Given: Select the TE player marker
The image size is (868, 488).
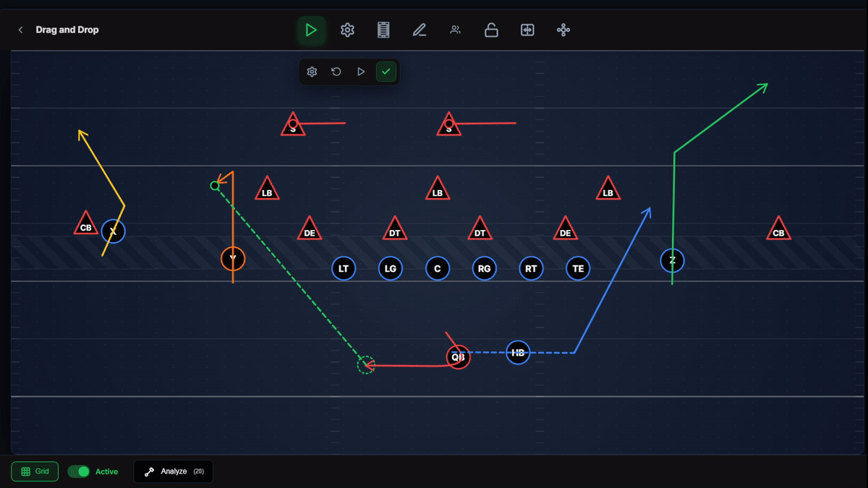Looking at the screenshot, I should point(578,269).
